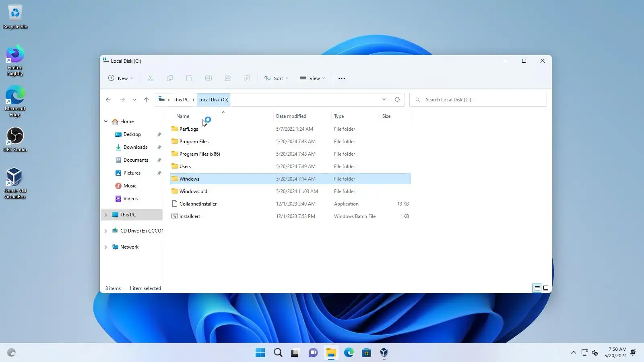Select OBS Studio desktop shortcut
644x362 pixels.
point(15,140)
